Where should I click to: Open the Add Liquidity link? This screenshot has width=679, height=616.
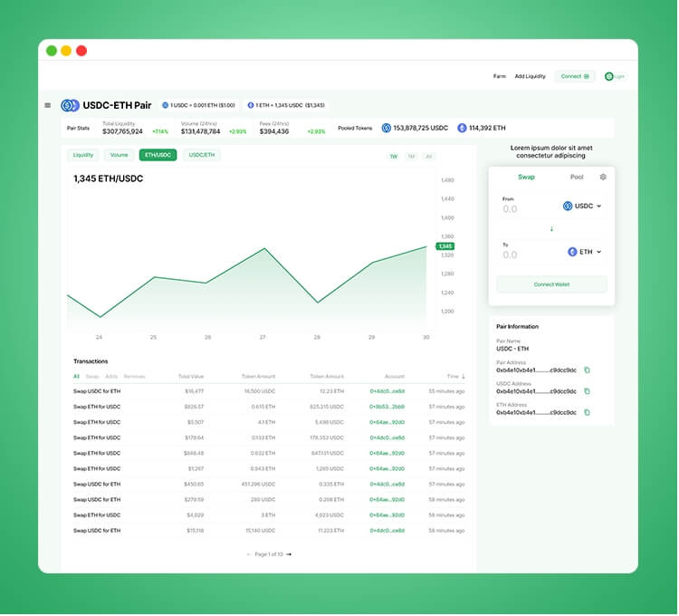pyautogui.click(x=530, y=77)
